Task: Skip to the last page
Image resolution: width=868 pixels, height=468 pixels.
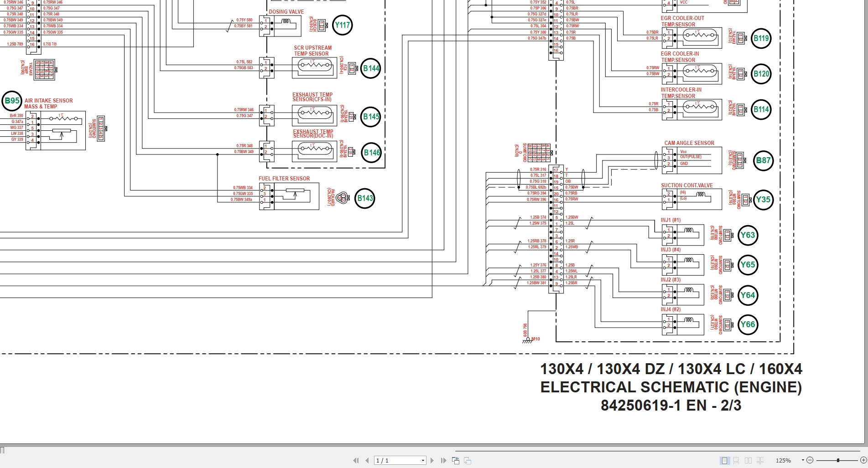Action: [x=442, y=460]
